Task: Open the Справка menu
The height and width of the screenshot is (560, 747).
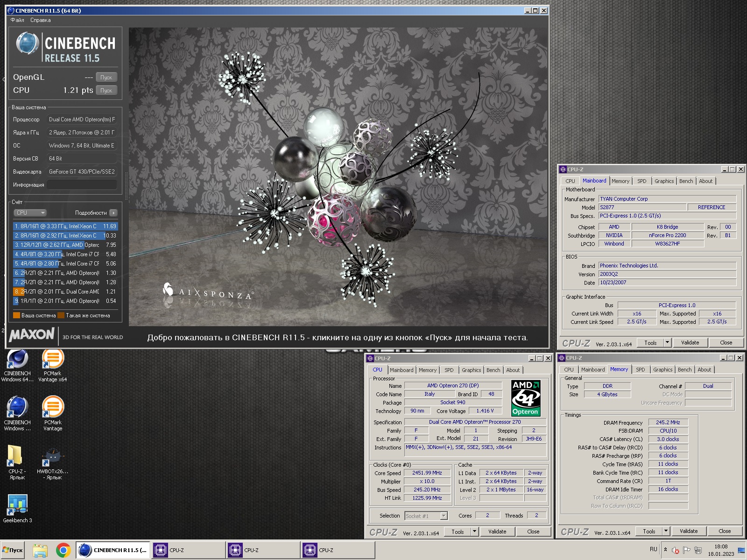Action: [41, 20]
